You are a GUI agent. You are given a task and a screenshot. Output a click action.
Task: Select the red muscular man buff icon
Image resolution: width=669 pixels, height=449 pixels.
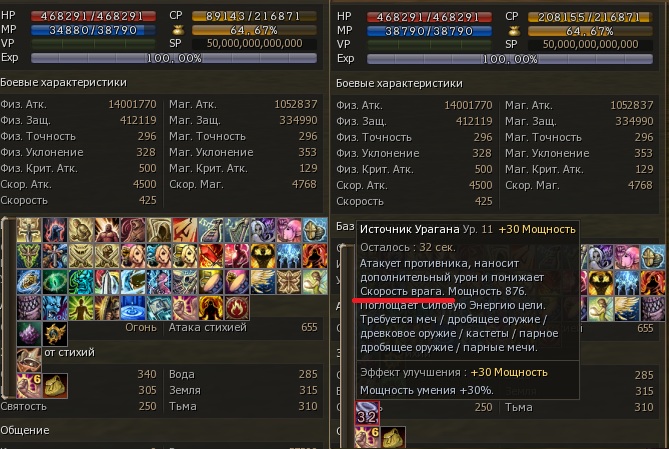click(x=107, y=230)
